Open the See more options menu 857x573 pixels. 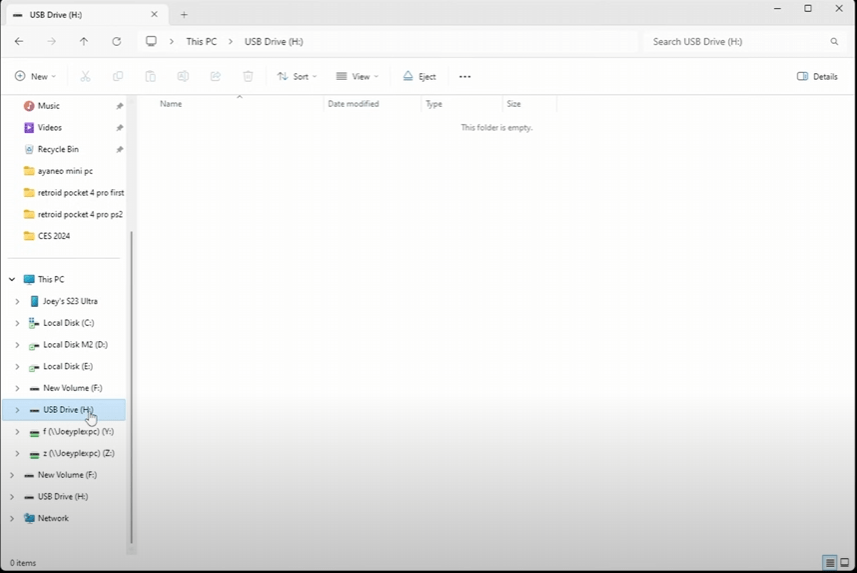coord(465,77)
